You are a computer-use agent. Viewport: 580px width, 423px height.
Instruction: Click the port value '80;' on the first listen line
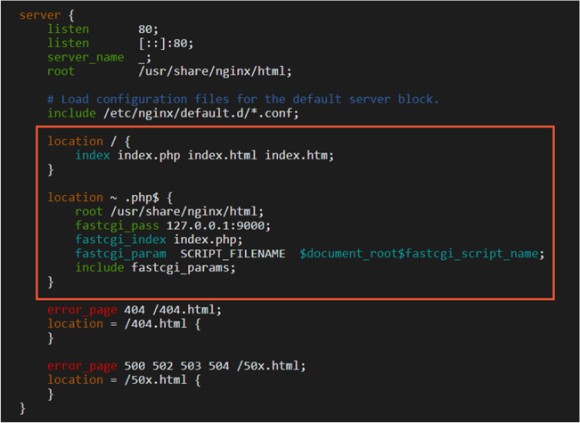tap(148, 29)
